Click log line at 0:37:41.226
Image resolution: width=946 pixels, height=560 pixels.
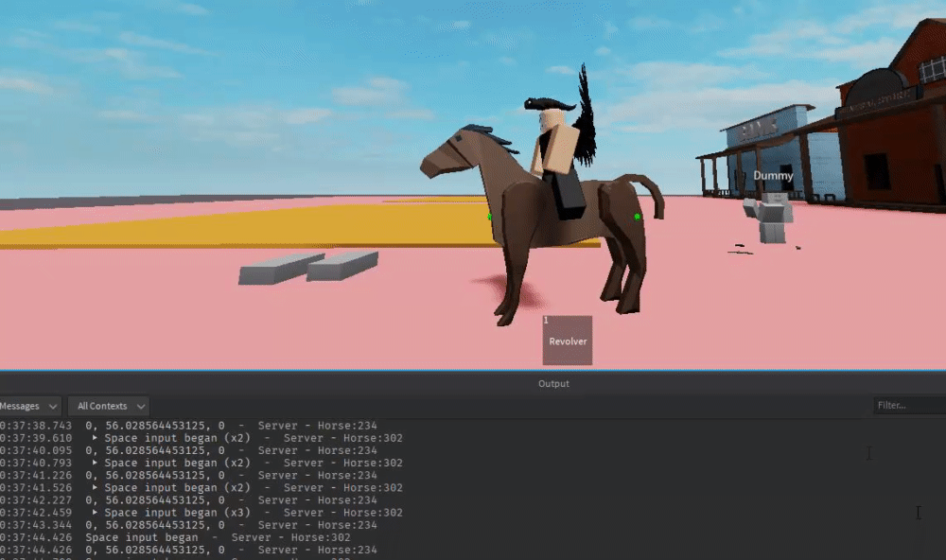click(188, 475)
